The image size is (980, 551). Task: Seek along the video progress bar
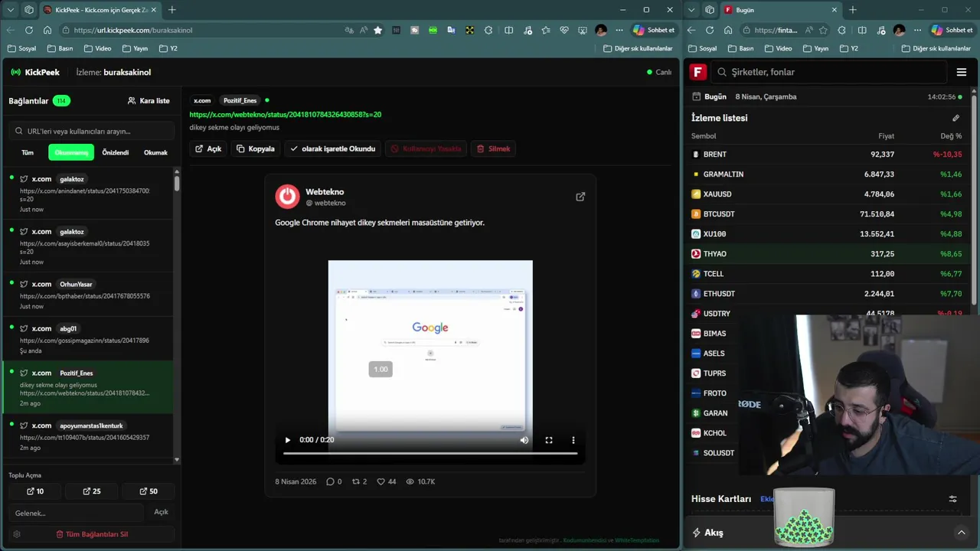tap(430, 454)
